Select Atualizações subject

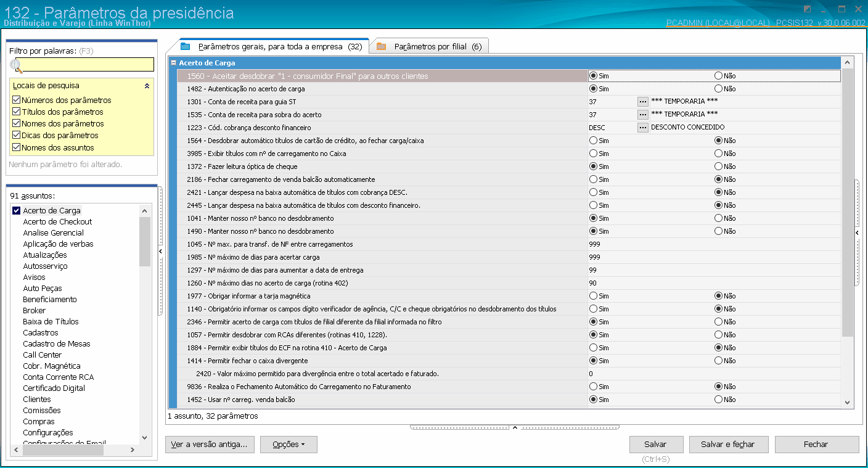[x=45, y=255]
